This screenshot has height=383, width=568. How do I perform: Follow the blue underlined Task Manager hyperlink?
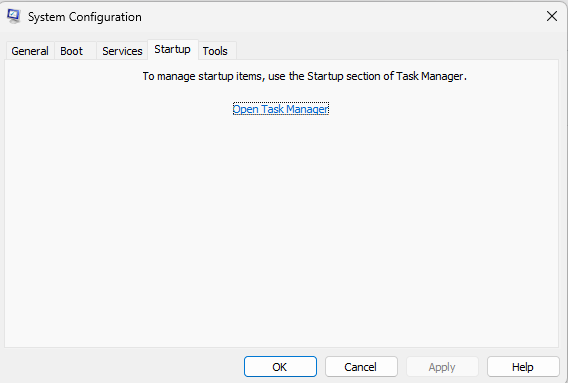(281, 109)
